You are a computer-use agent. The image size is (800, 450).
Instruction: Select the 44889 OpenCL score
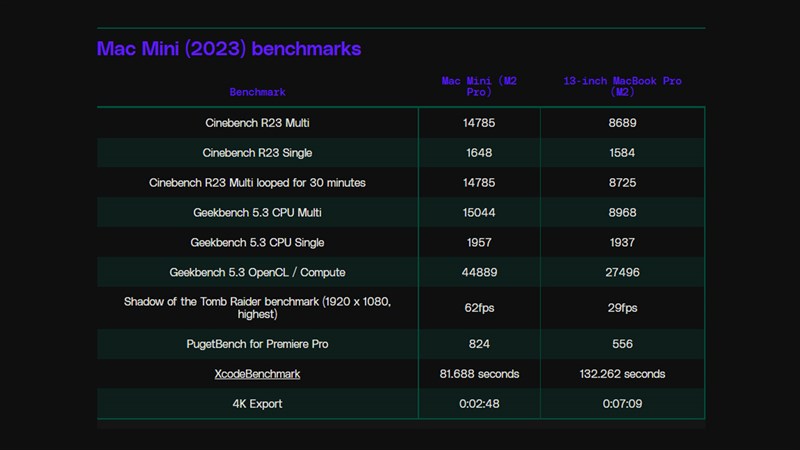[479, 272]
